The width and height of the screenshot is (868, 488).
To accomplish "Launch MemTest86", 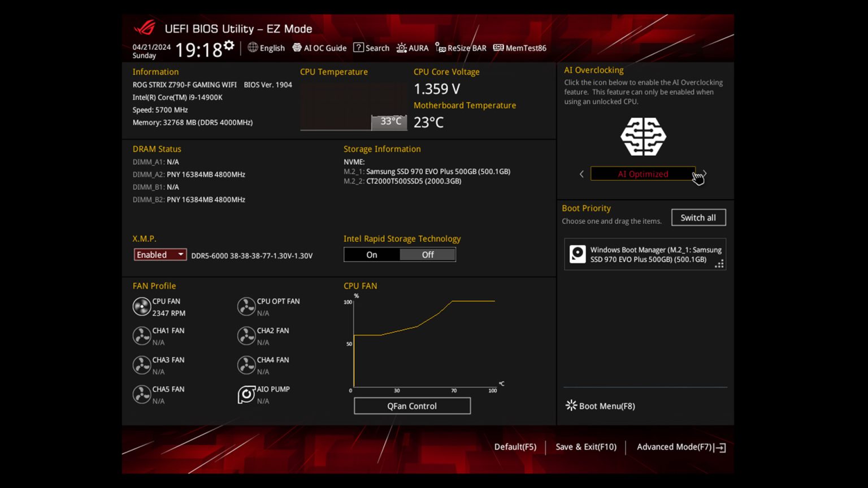I will (520, 48).
